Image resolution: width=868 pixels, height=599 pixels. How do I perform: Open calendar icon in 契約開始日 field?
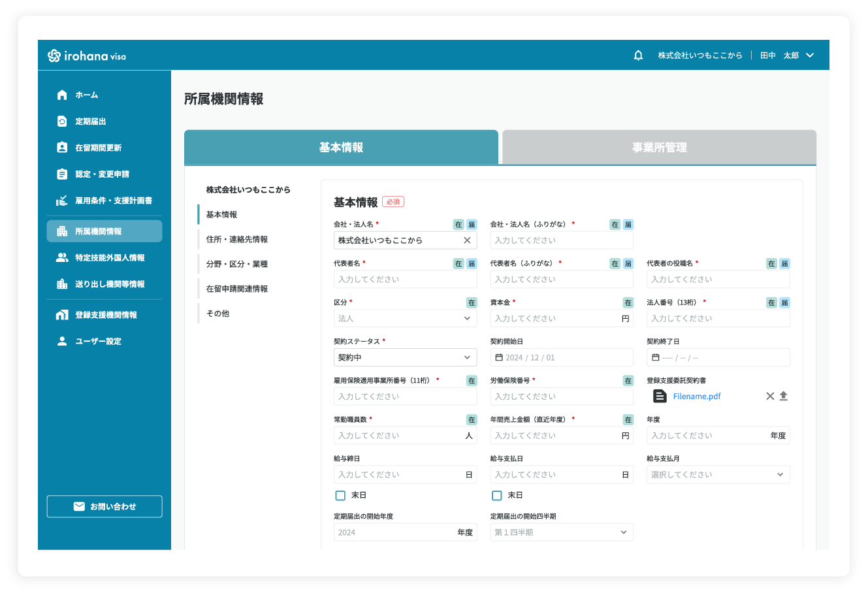pyautogui.click(x=499, y=358)
